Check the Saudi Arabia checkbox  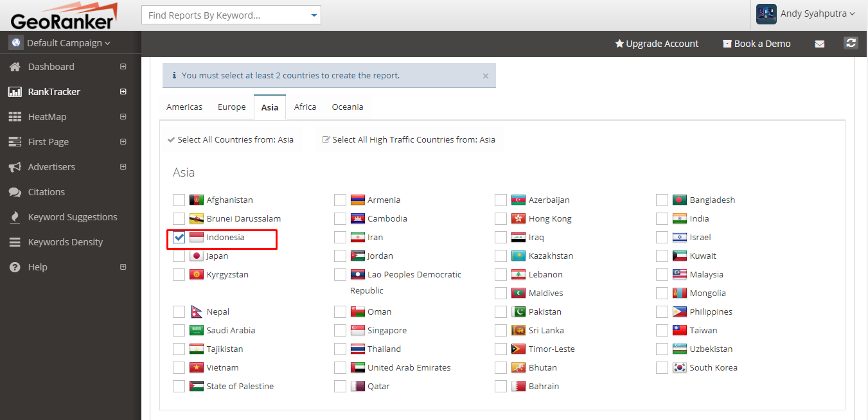tap(179, 330)
